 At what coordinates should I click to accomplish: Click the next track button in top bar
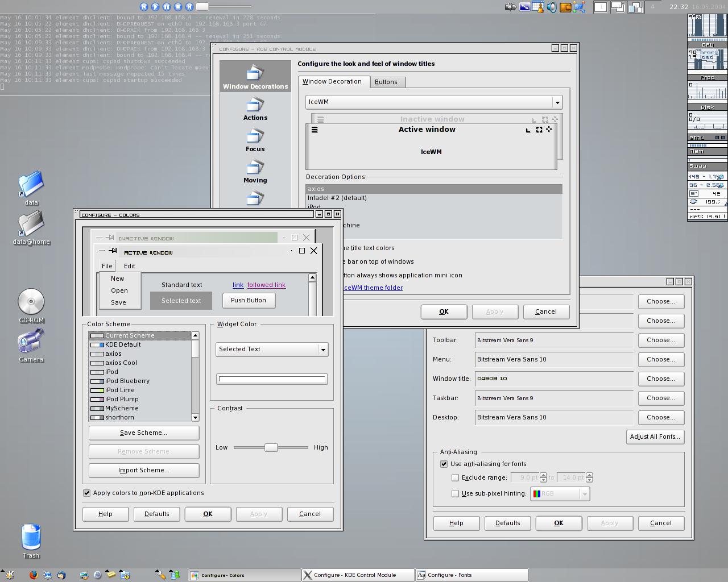[189, 7]
